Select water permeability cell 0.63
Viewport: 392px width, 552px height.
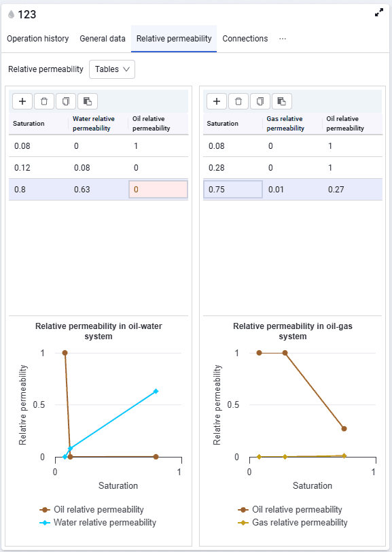(x=99, y=190)
